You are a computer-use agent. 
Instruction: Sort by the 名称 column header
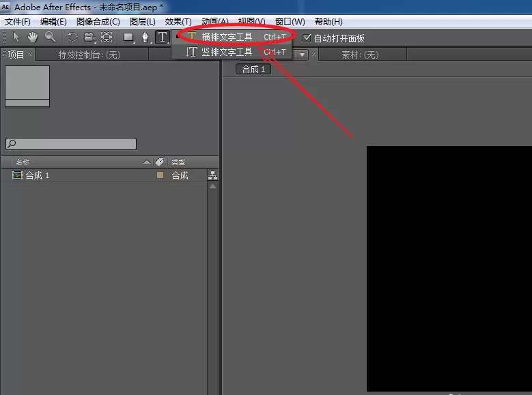click(23, 162)
